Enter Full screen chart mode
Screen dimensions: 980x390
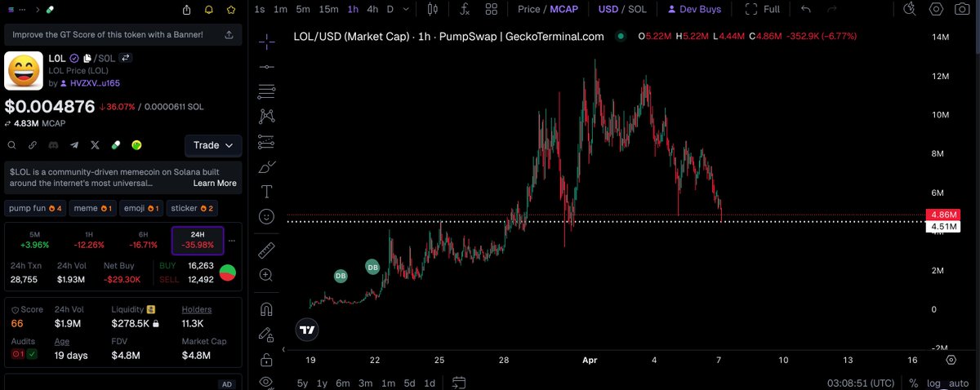pos(763,9)
